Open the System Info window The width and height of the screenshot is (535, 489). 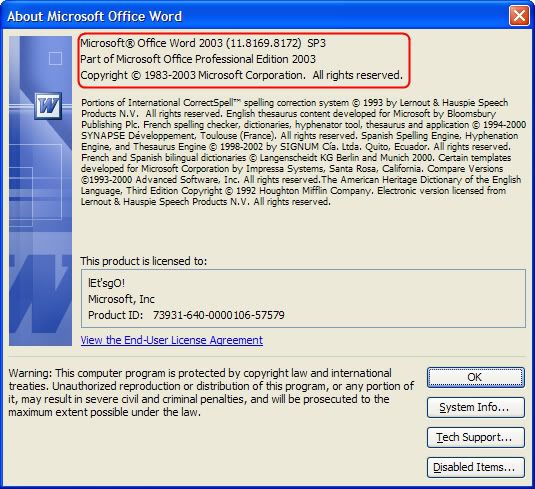click(x=476, y=407)
